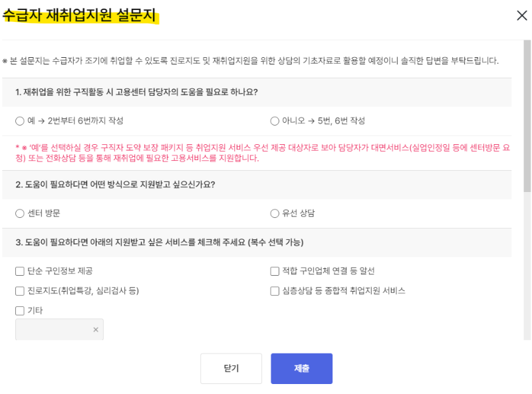The image size is (532, 394).
Task: Click the "닫기" close button
Action: (231, 368)
